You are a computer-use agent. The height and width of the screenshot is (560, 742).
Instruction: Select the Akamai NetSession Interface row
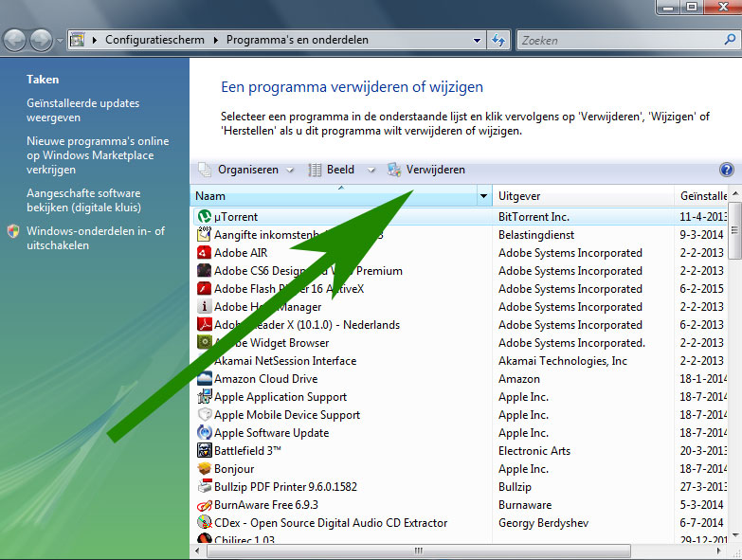[459, 360]
